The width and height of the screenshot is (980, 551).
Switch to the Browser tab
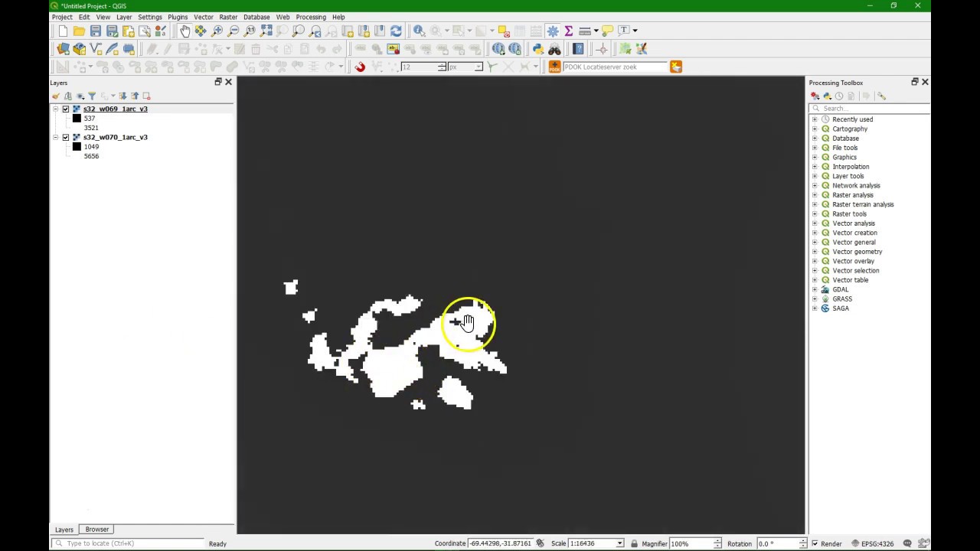[x=97, y=530]
